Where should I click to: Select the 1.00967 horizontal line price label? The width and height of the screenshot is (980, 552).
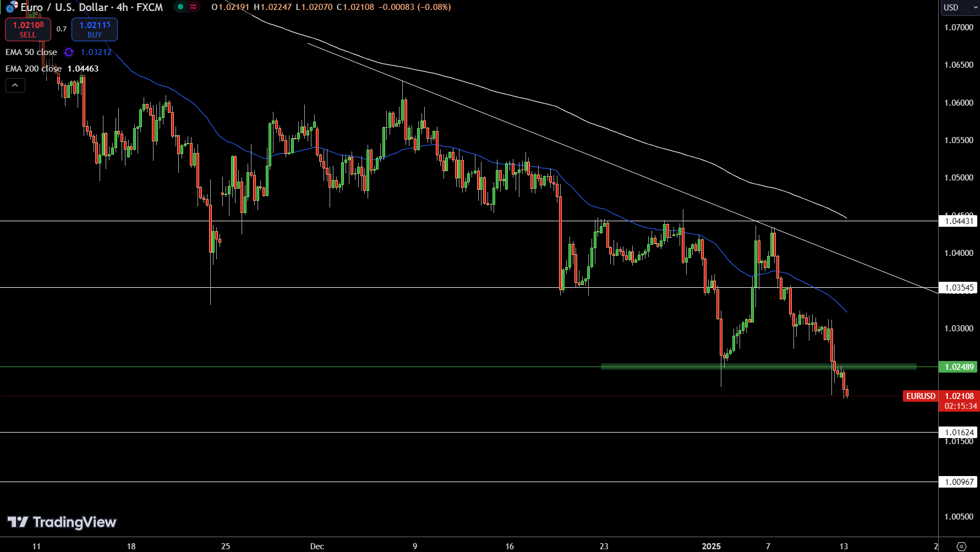click(x=959, y=482)
